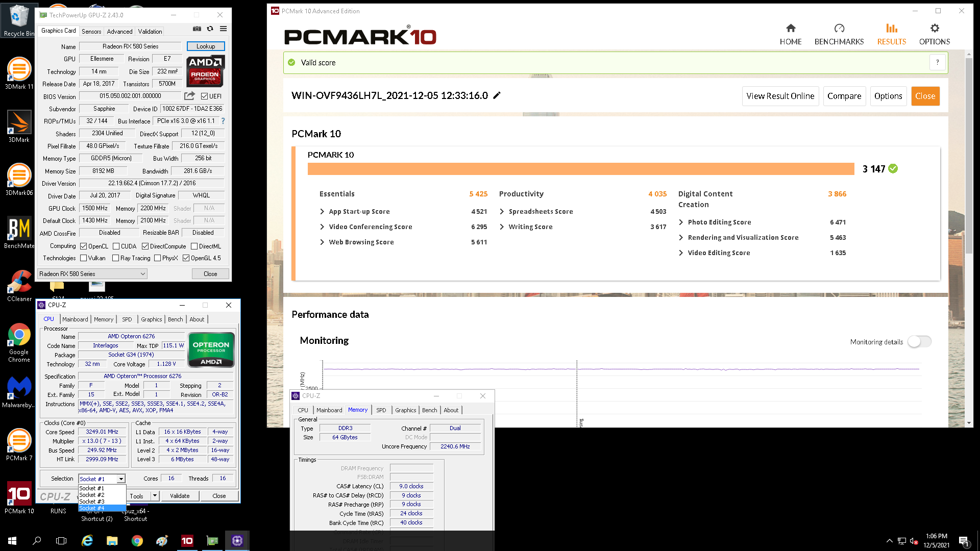Click the BIOS version share/export icon
Image resolution: width=980 pixels, height=551 pixels.
coord(189,96)
